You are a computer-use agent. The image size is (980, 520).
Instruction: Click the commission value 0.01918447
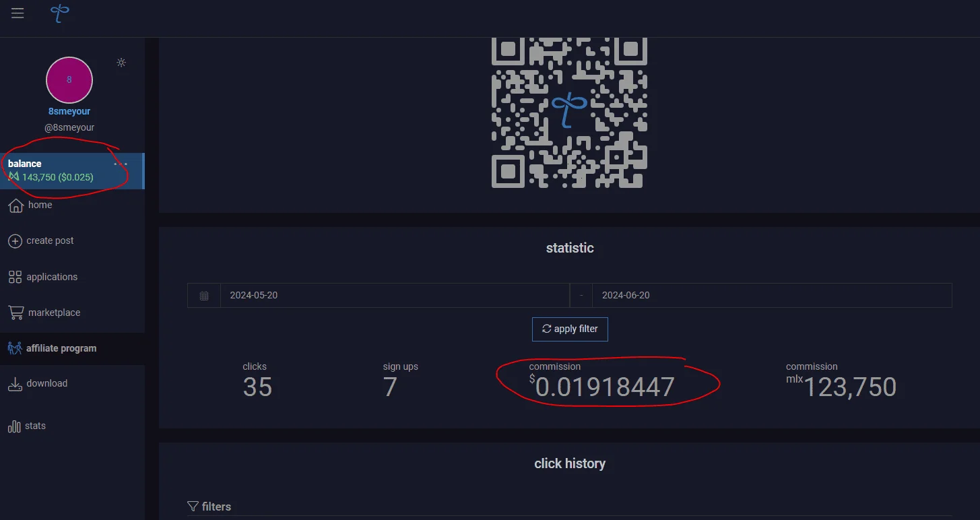[x=605, y=387]
